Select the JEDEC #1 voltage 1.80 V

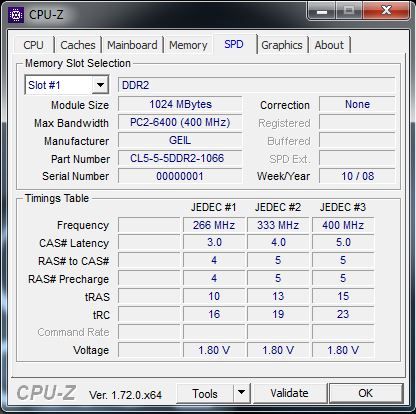point(214,350)
